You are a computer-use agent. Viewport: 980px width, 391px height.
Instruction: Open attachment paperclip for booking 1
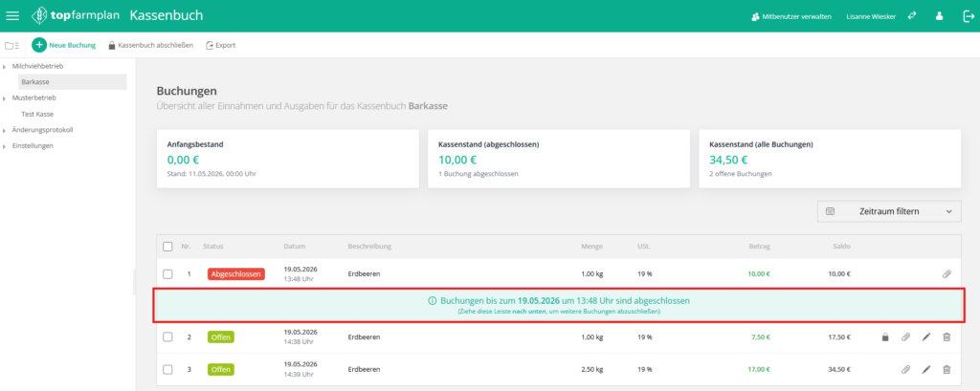[947, 273]
